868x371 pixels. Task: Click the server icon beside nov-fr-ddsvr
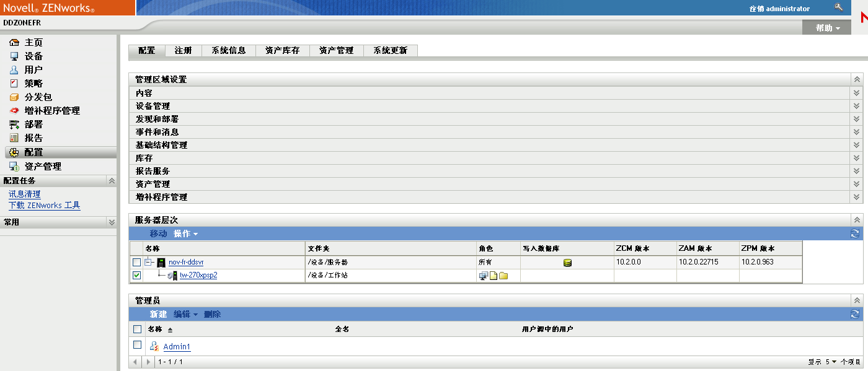(161, 263)
